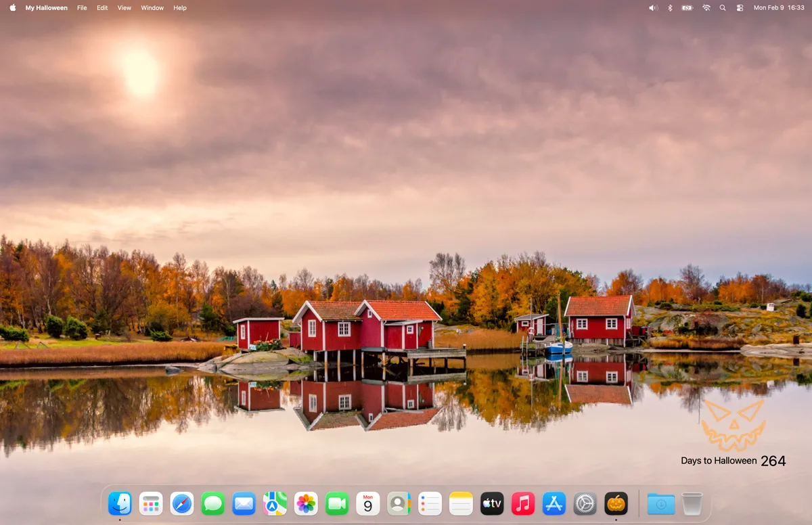Click the jack-o'-lantern face desktop widget
The image size is (812, 525).
[x=734, y=425]
